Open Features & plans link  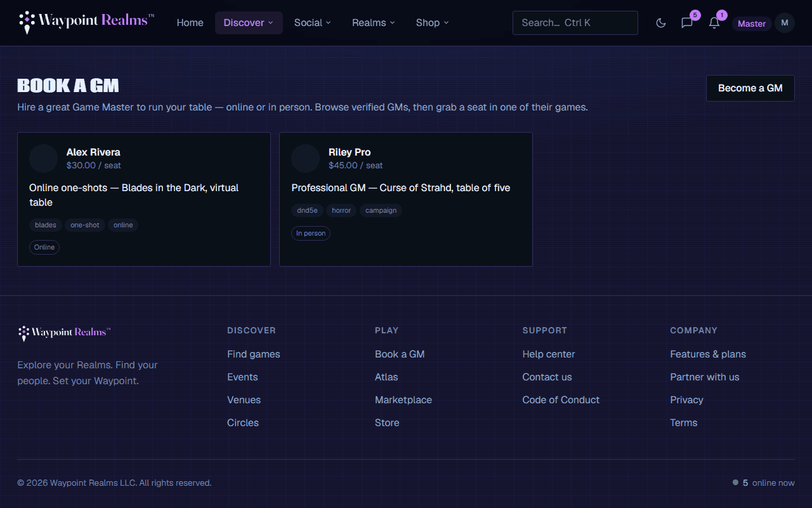708,354
